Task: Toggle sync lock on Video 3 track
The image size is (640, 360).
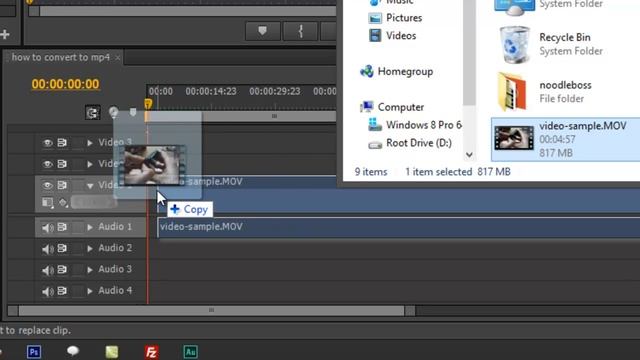Action: (62, 143)
